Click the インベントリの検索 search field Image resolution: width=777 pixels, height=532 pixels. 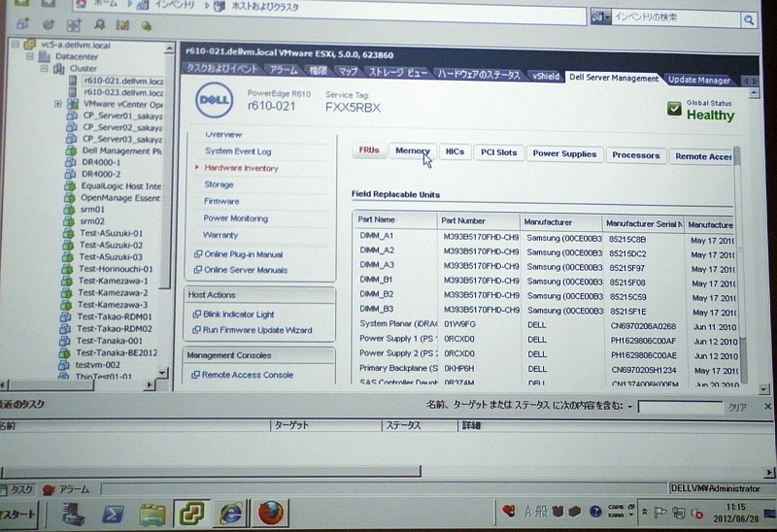pyautogui.click(x=676, y=18)
